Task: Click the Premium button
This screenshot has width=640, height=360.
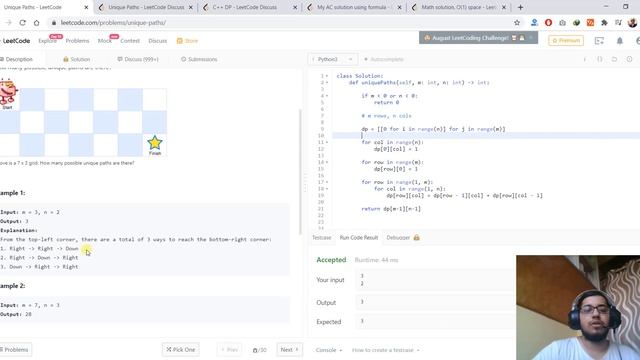Action: [x=566, y=40]
